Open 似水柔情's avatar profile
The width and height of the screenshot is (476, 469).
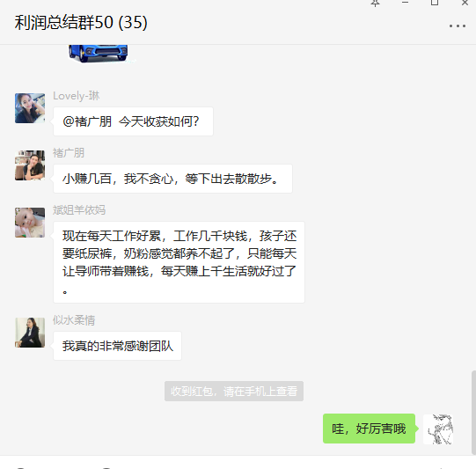[x=30, y=333]
